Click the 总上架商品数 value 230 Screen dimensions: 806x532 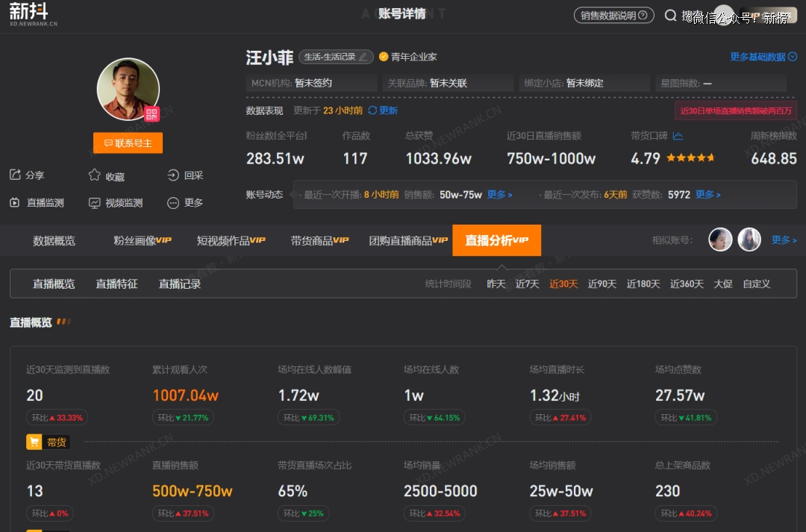(x=667, y=491)
